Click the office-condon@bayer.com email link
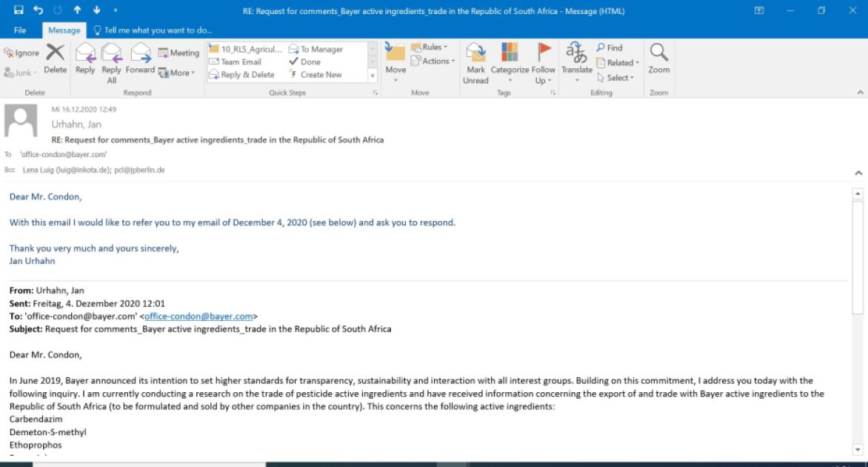 pos(198,317)
